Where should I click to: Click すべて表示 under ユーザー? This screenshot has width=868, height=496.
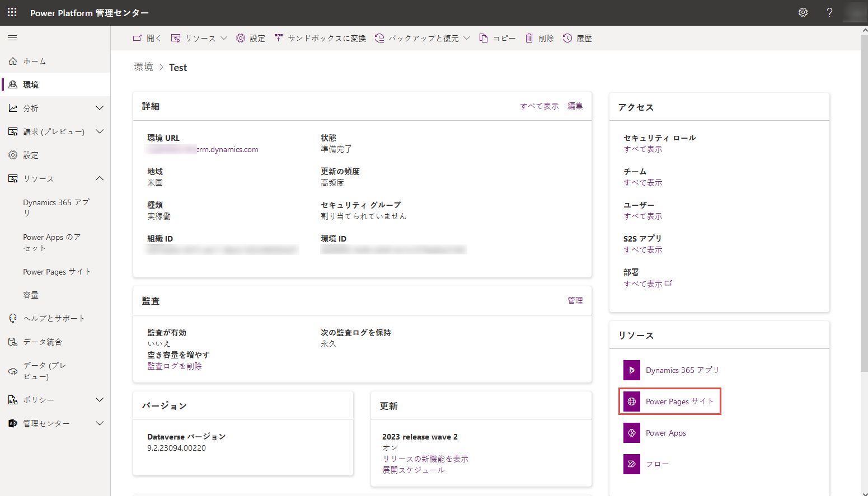click(643, 216)
